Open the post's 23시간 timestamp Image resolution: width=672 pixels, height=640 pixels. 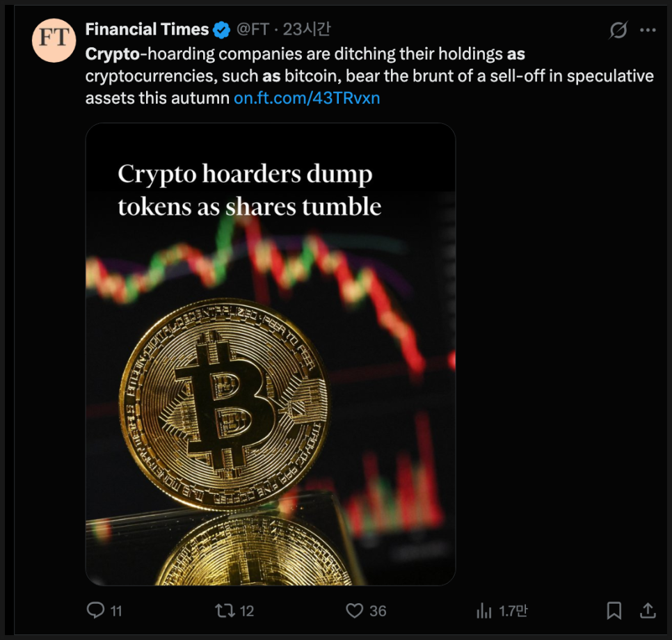[307, 29]
